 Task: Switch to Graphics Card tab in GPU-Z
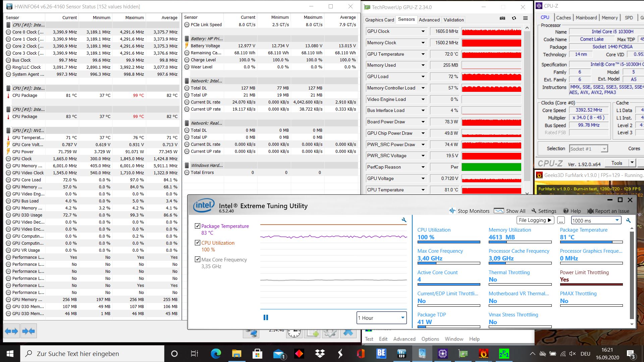pyautogui.click(x=379, y=20)
